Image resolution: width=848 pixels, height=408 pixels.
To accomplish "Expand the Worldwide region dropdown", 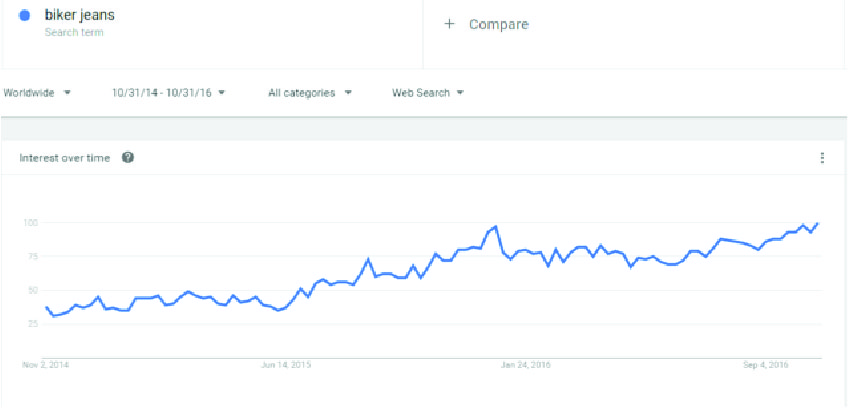I will click(x=37, y=93).
